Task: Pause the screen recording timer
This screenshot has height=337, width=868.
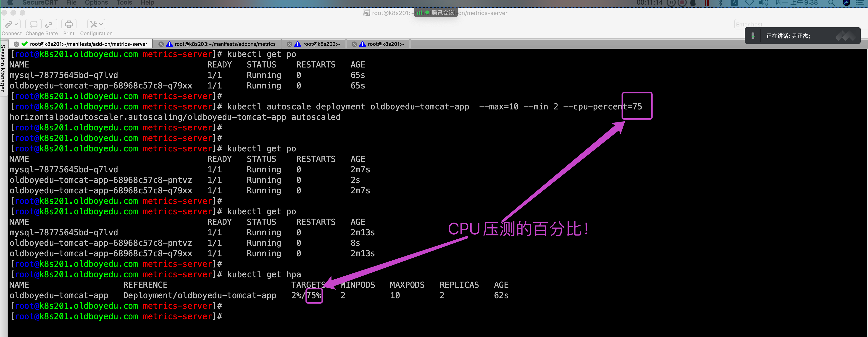Action: point(671,3)
